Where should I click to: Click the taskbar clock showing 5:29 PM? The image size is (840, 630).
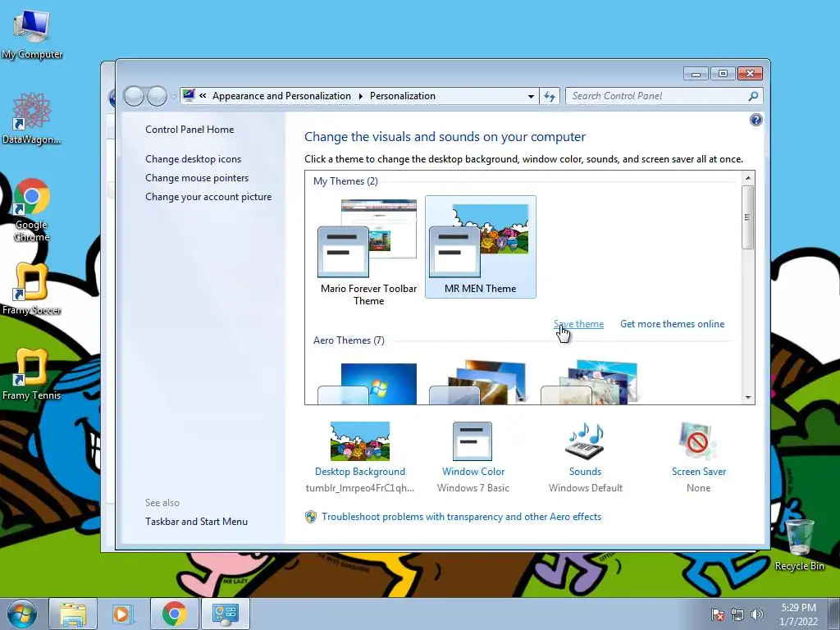(798, 614)
